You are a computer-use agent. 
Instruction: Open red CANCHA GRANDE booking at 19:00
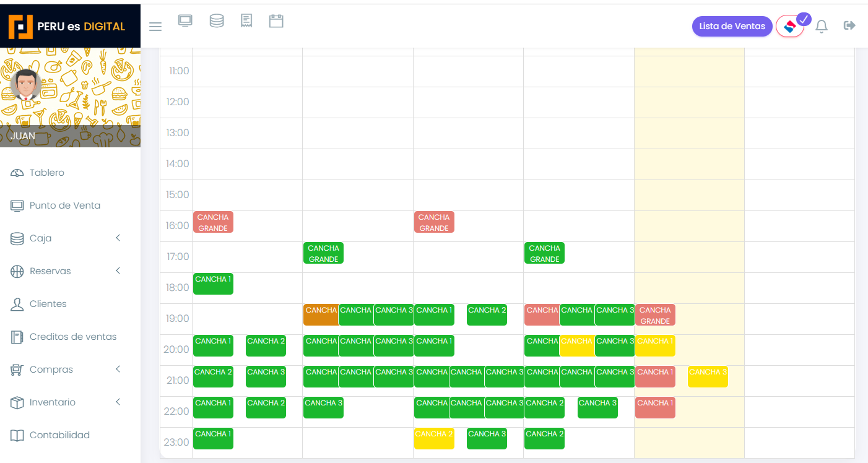coord(655,315)
